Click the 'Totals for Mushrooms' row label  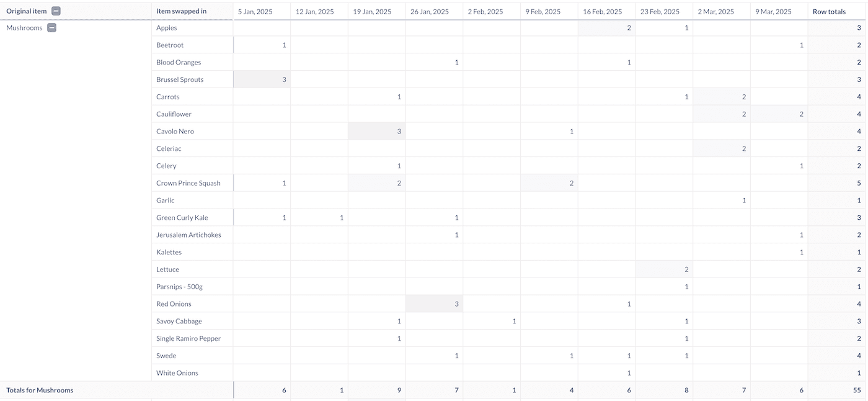40,390
